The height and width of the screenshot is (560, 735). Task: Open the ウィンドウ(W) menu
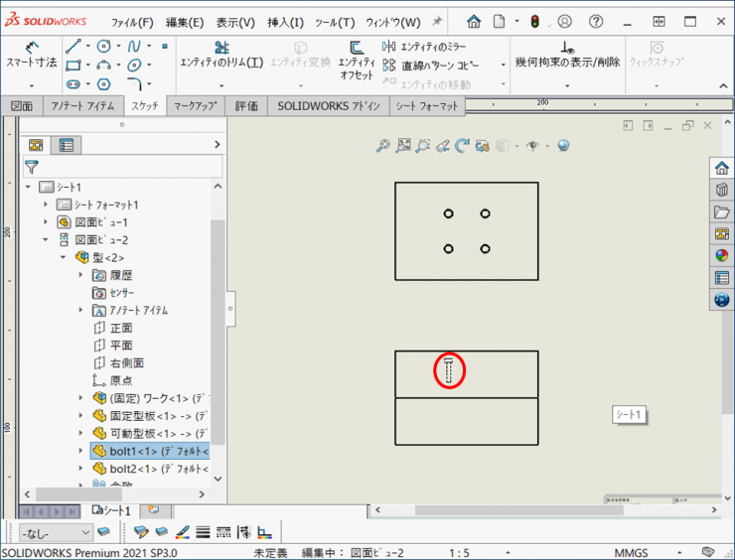(x=392, y=22)
